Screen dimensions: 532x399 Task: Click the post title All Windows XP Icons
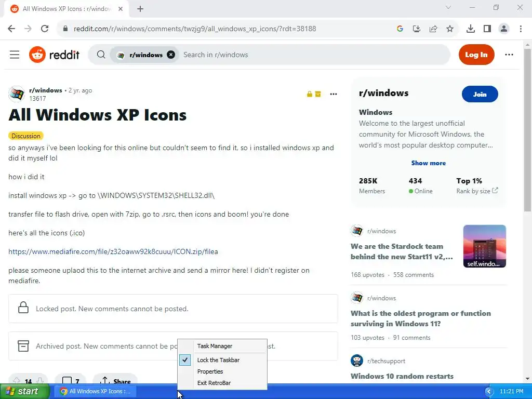97,115
